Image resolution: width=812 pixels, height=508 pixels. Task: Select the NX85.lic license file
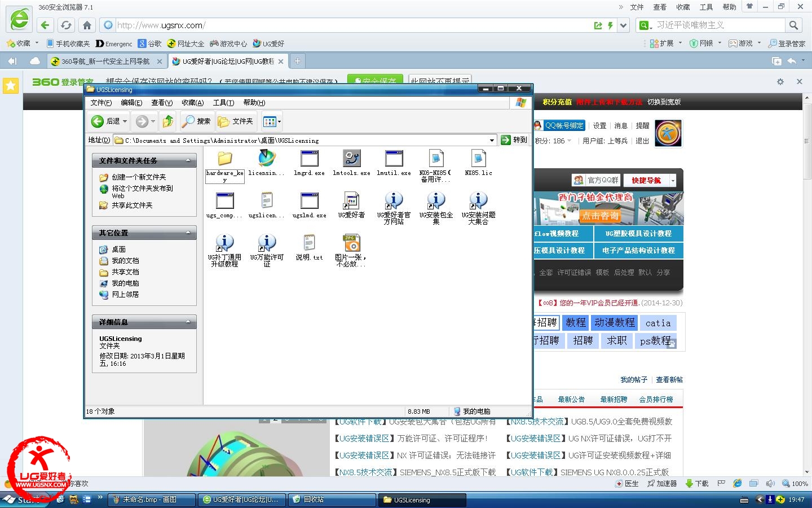click(478, 164)
